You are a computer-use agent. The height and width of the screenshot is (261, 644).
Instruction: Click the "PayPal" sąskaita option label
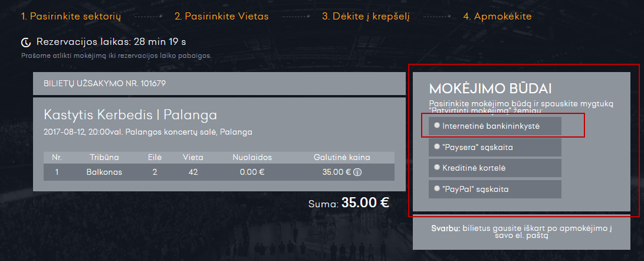point(475,190)
